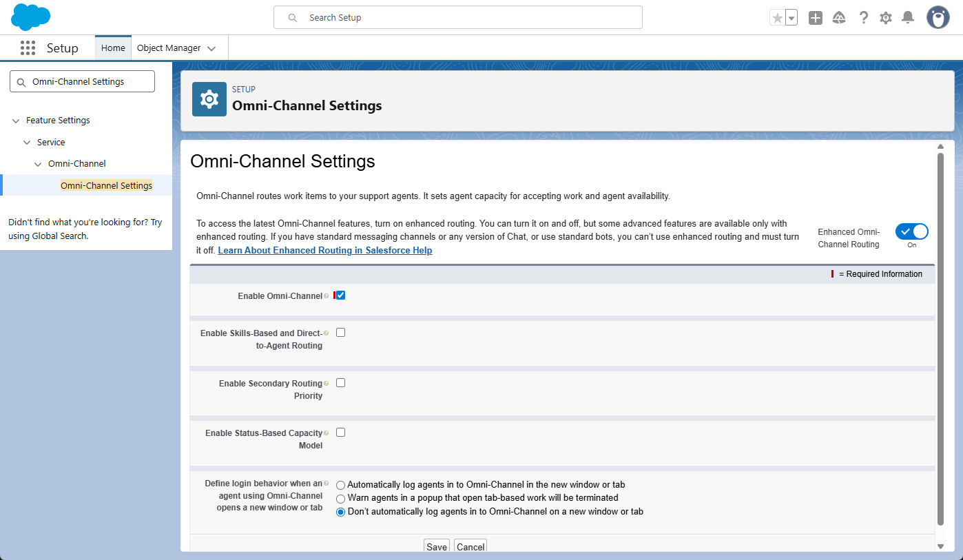Open the user profile avatar
Viewport: 963px width, 560px height.
(938, 18)
